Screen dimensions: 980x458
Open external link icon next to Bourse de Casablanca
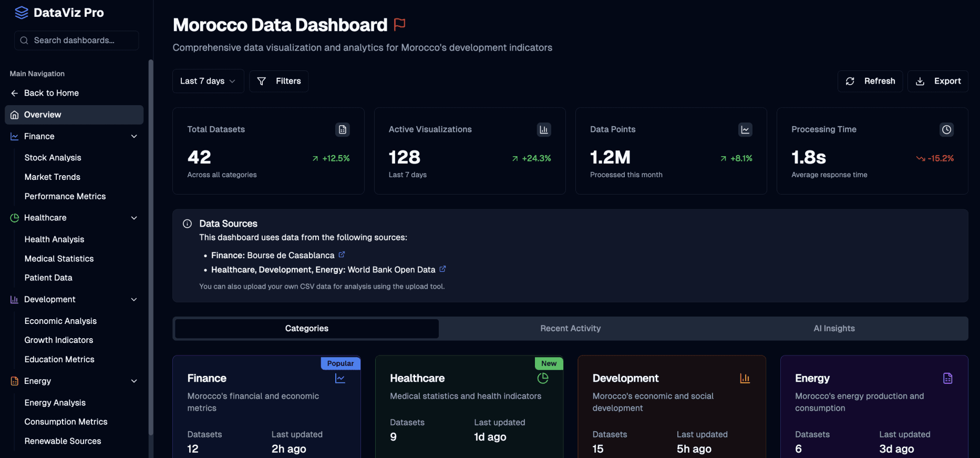[x=342, y=255]
